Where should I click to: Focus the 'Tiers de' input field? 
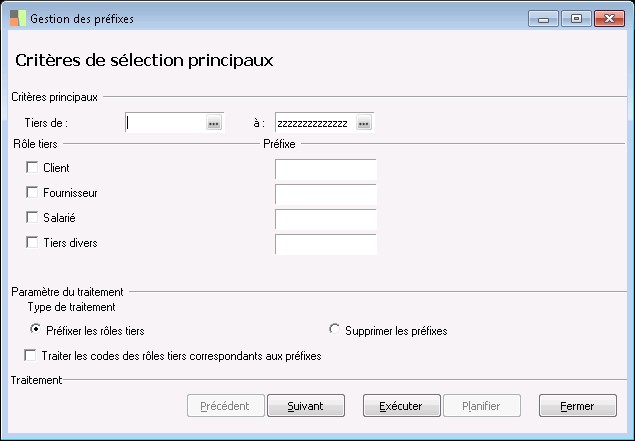pyautogui.click(x=165, y=123)
